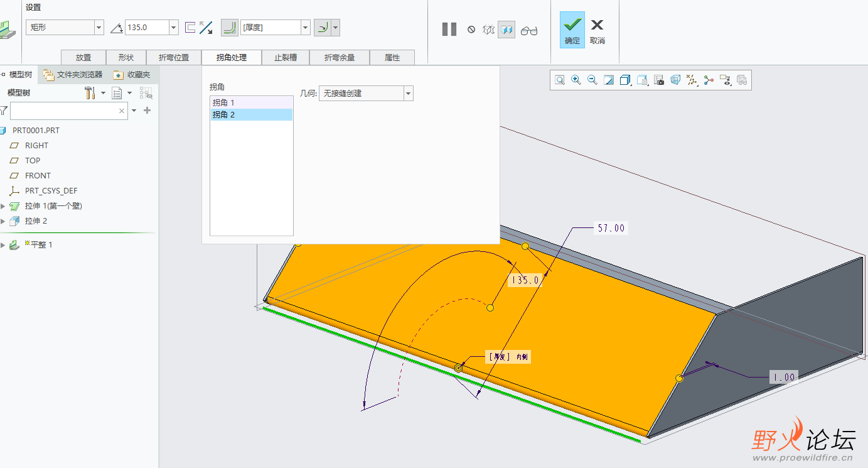Click the model tree filter funnel icon
The height and width of the screenshot is (468, 868).
pyautogui.click(x=4, y=111)
